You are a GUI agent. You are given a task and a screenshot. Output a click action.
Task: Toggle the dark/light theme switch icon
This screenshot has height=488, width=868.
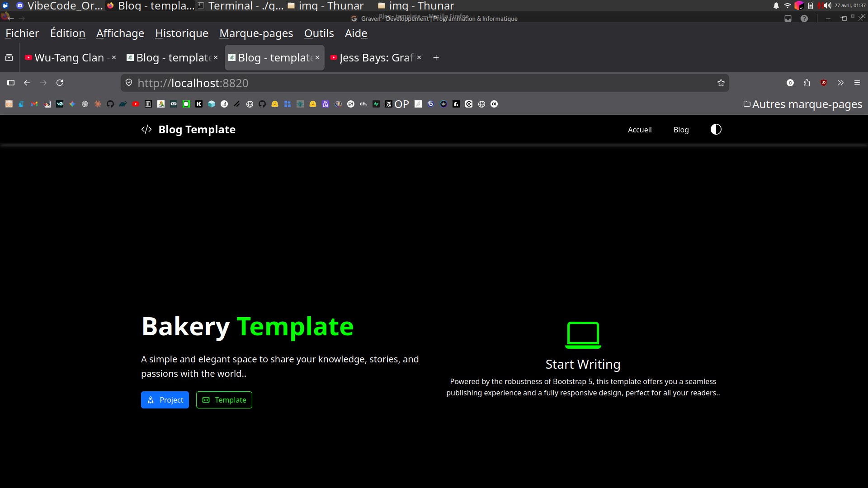[716, 130]
